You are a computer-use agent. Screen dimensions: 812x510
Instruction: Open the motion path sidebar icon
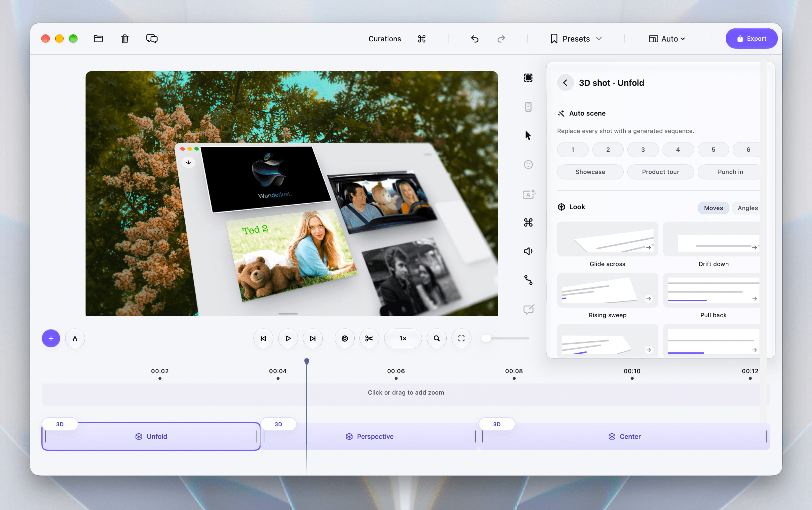[528, 280]
